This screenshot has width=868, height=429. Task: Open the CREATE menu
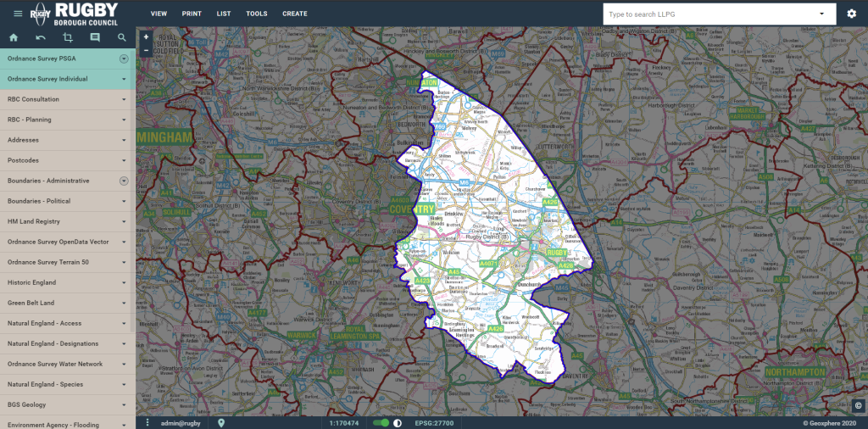tap(294, 14)
